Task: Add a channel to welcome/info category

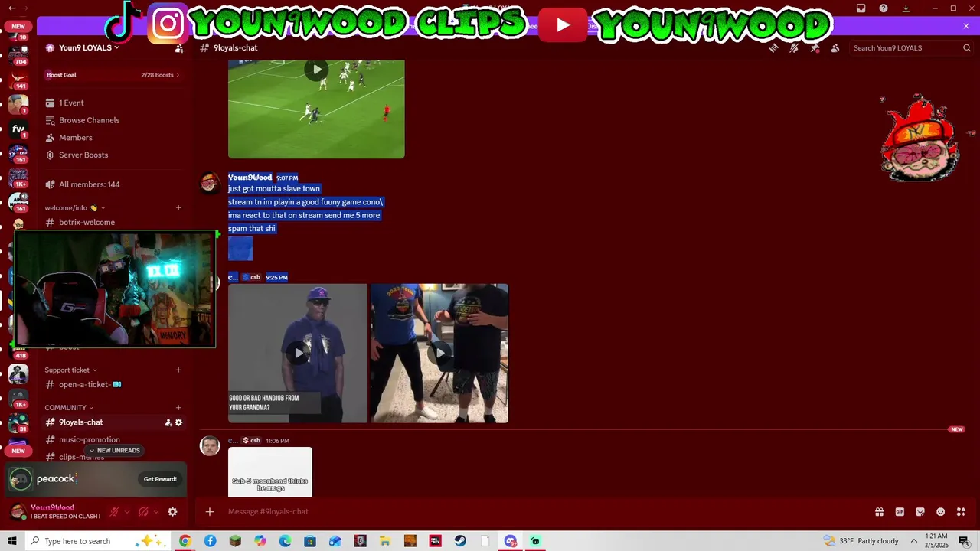Action: click(x=178, y=207)
